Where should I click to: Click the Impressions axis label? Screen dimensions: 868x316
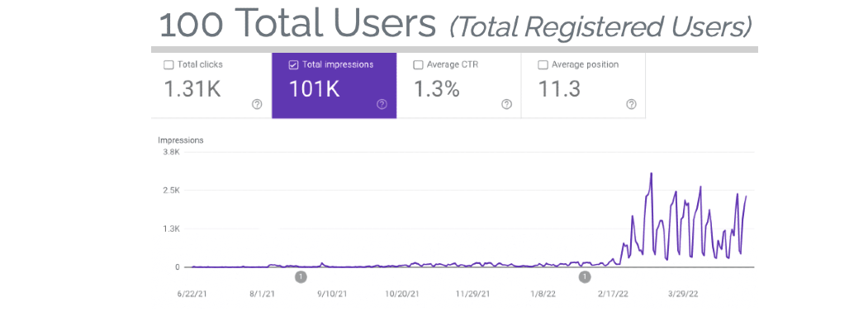181,140
